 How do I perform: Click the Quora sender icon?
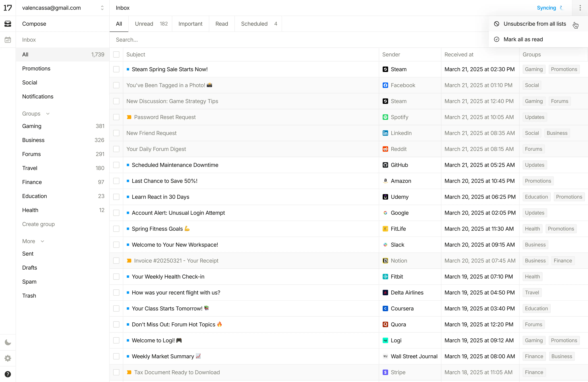[385, 324]
